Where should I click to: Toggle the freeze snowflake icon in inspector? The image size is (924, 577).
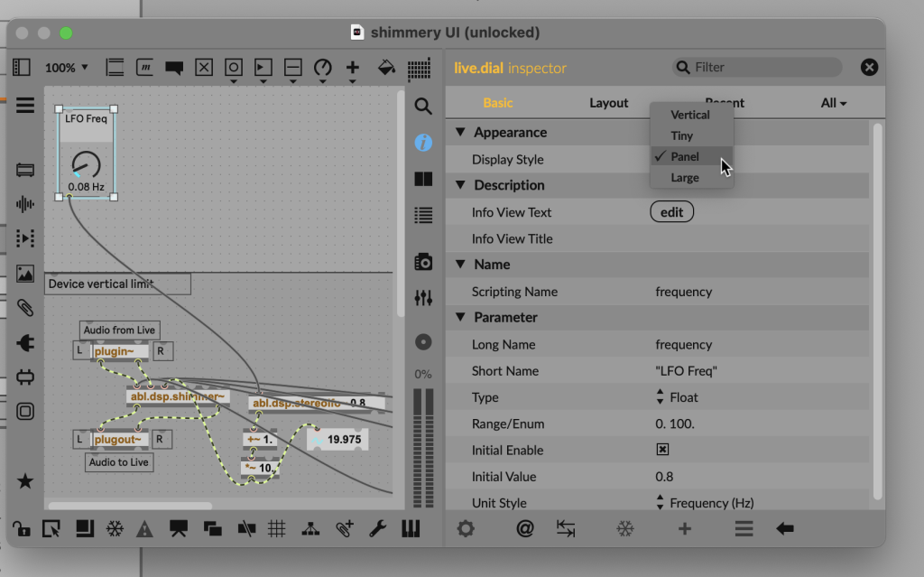[624, 529]
